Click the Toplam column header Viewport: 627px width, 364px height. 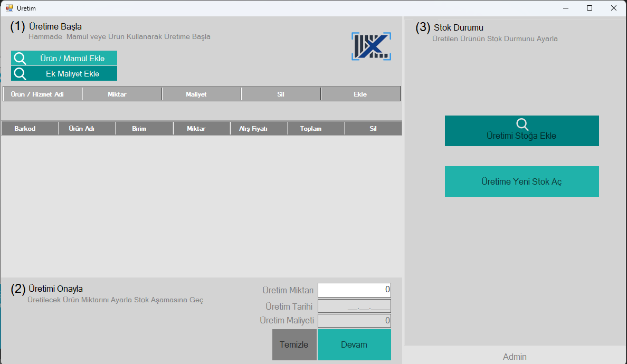click(311, 129)
